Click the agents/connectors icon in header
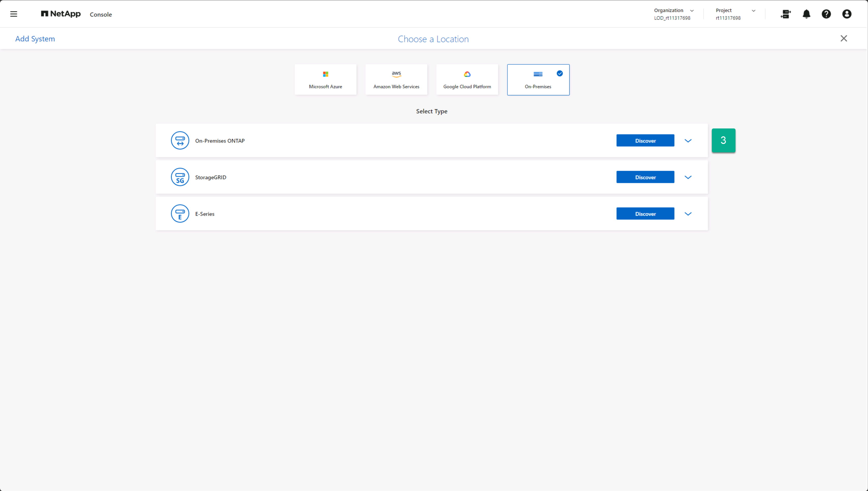868x491 pixels. [785, 14]
